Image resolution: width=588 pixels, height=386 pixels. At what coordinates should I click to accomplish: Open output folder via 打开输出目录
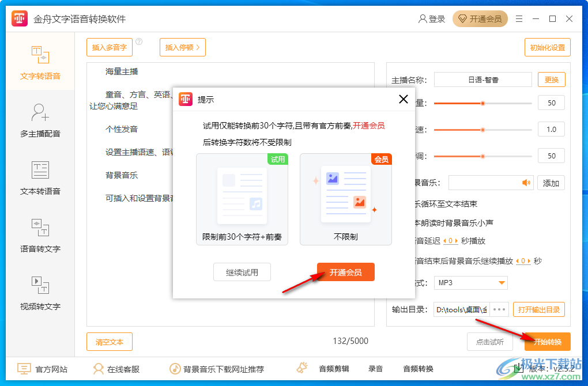pos(538,309)
